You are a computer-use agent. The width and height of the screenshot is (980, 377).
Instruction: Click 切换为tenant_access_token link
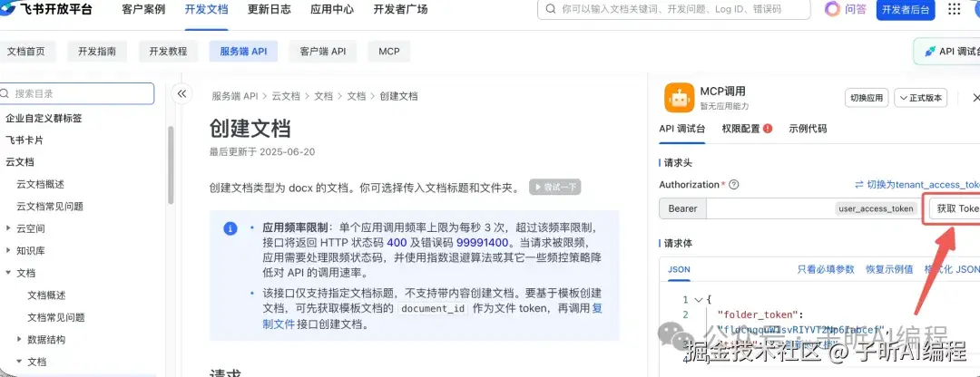point(917,185)
